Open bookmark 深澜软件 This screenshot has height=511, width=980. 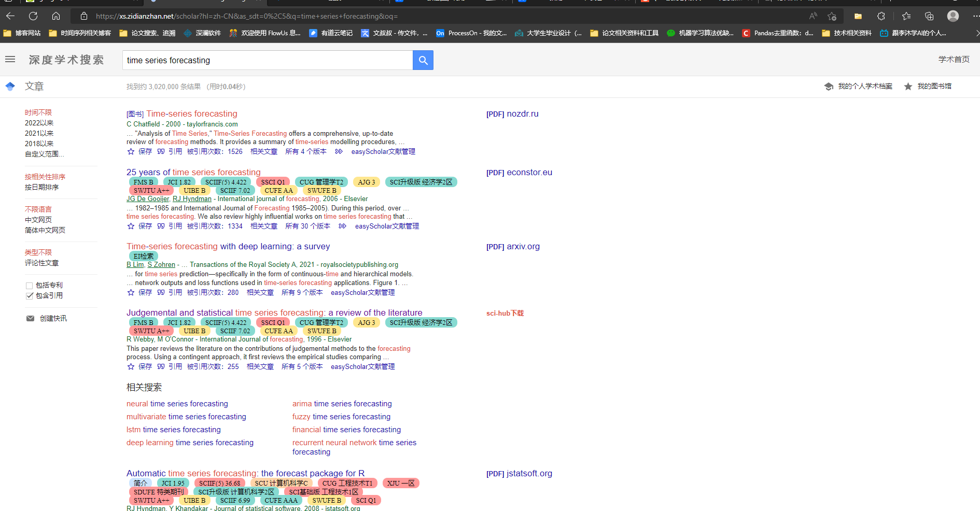coord(202,33)
